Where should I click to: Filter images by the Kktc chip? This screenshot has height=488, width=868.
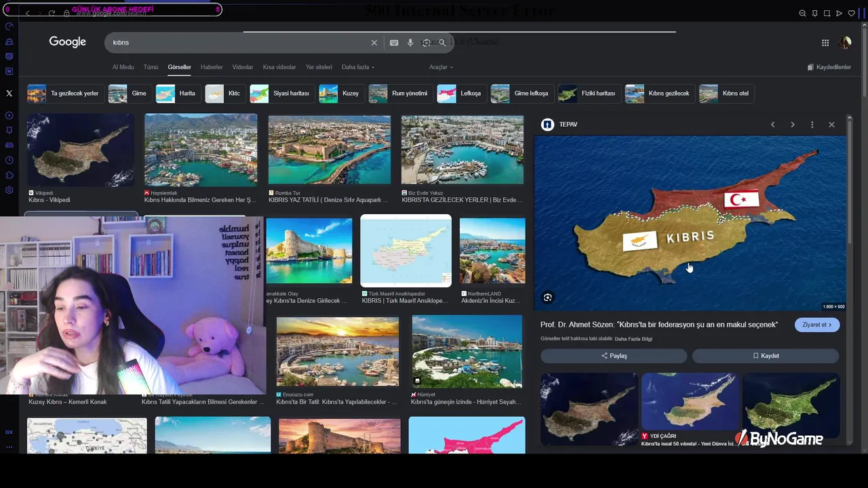point(224,94)
